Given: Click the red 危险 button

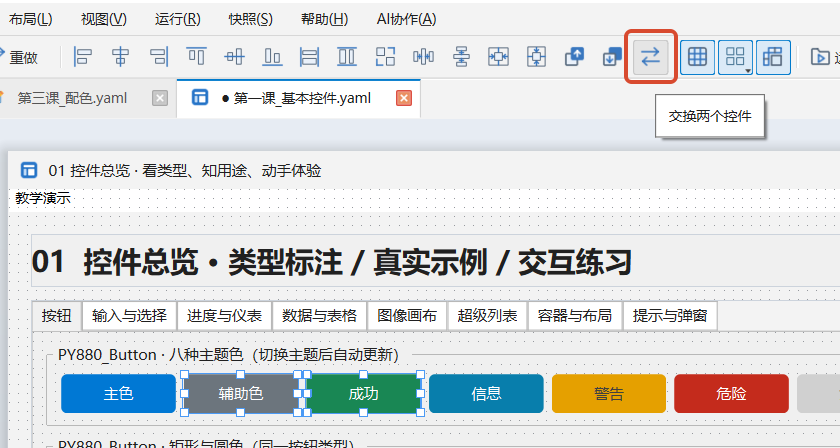Looking at the screenshot, I should coord(731,393).
